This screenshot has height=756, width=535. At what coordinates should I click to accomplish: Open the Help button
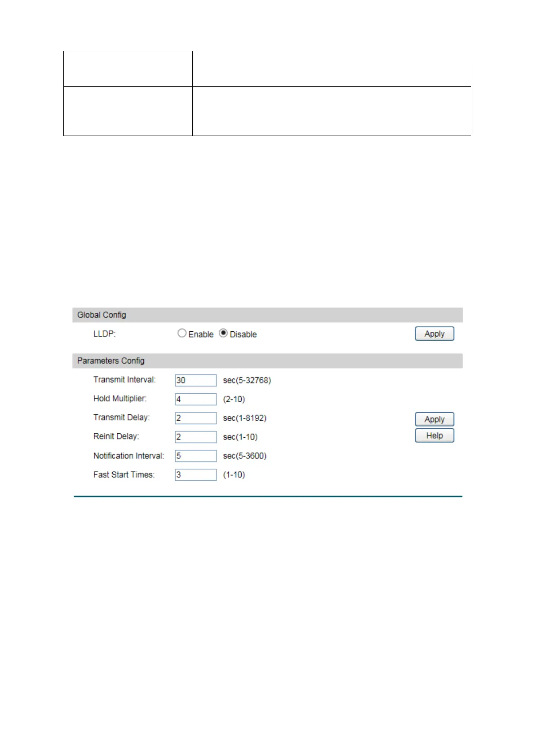coord(434,435)
